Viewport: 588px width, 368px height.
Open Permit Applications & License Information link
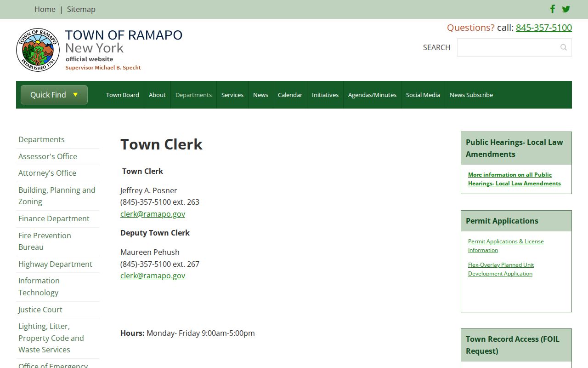(x=506, y=246)
